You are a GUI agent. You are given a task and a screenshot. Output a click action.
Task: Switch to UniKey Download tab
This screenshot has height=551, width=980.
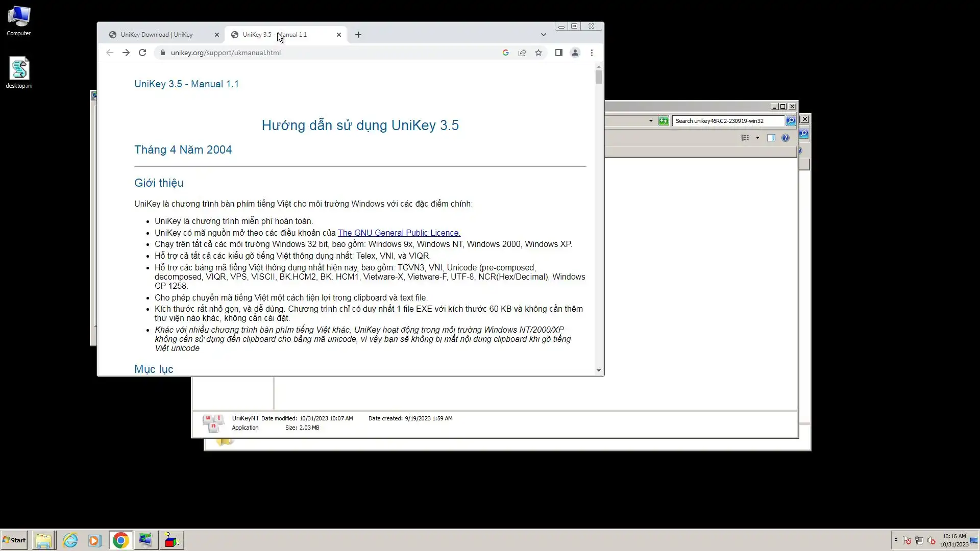click(x=157, y=35)
